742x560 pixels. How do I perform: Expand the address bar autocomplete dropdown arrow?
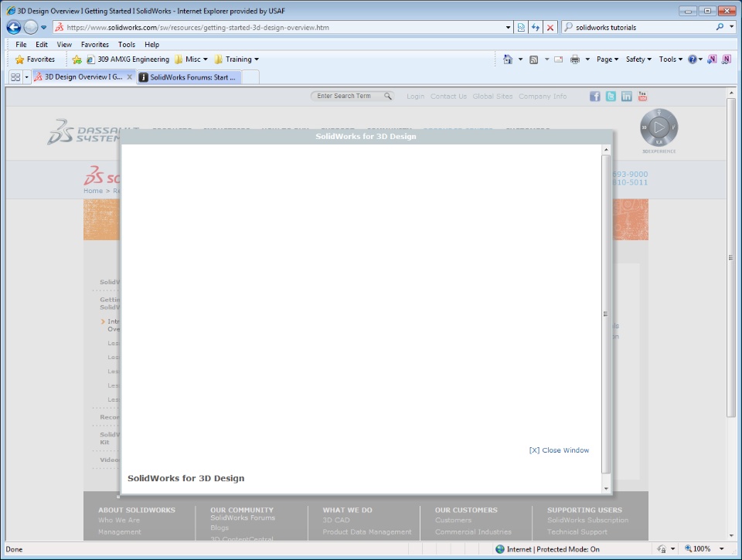509,28
